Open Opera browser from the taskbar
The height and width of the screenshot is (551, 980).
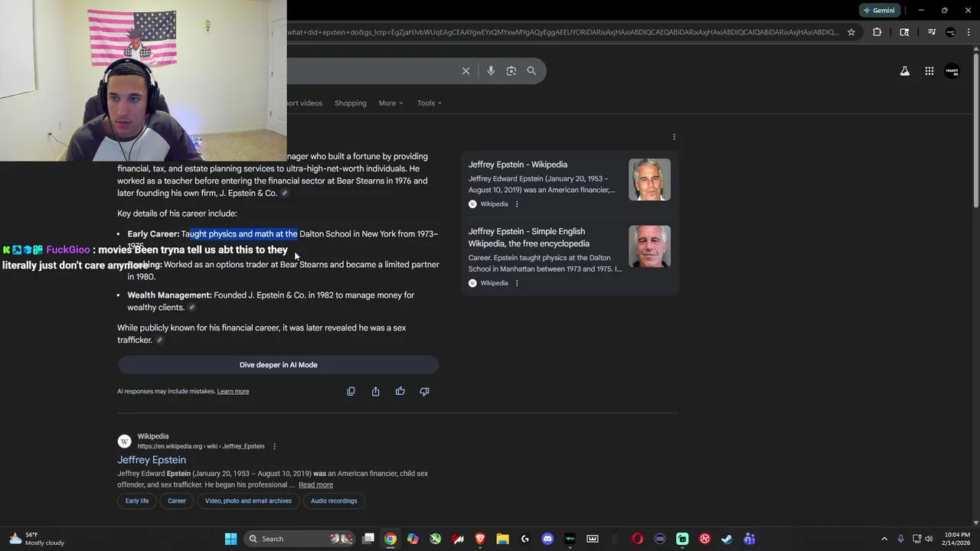[x=637, y=539]
